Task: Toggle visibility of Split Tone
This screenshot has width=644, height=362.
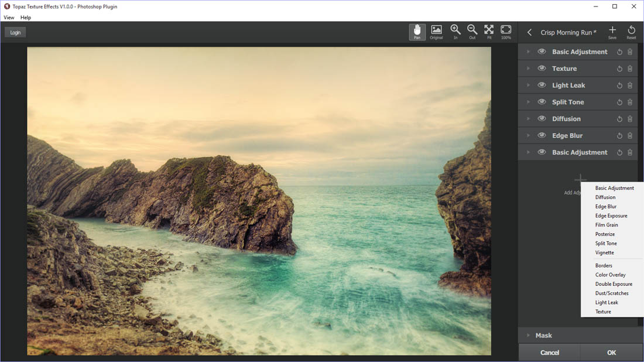Action: 542,102
